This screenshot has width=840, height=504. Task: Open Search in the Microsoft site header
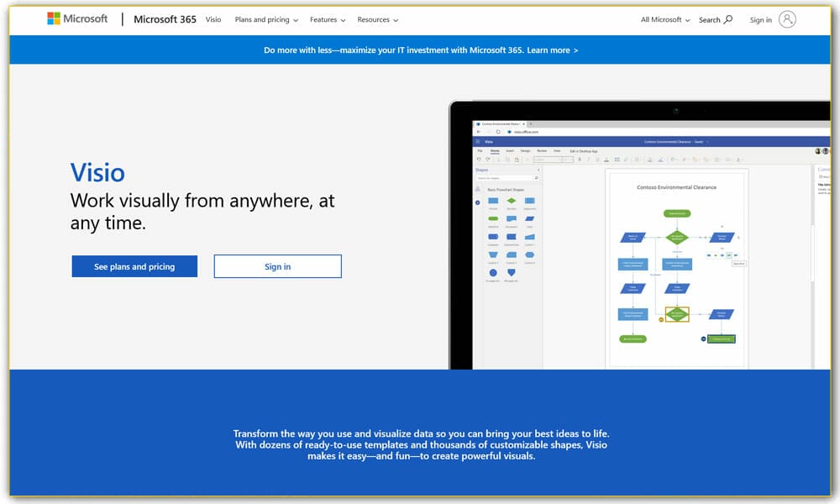[715, 19]
